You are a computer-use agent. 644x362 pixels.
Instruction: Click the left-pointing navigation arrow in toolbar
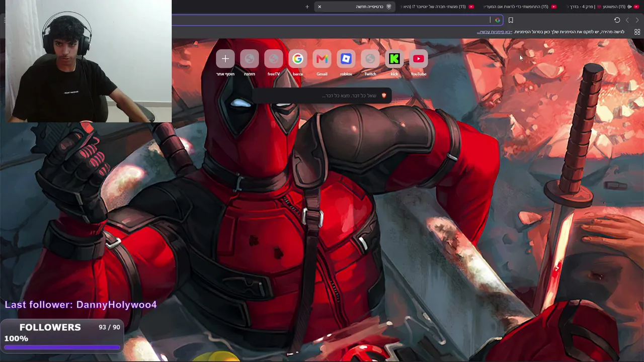click(x=627, y=20)
